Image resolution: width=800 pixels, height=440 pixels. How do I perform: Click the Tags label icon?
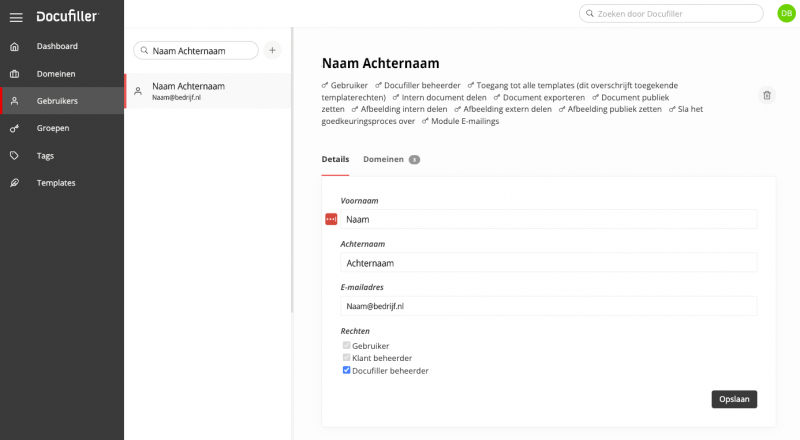coord(14,156)
